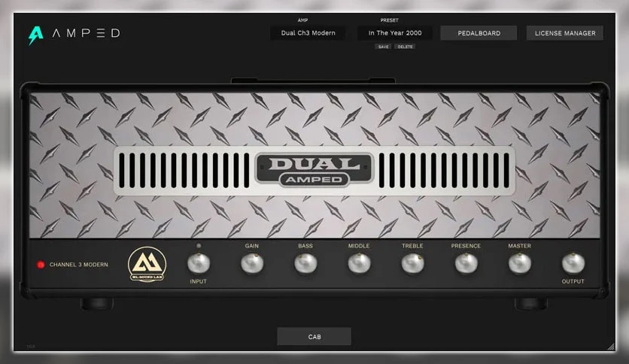Click the AMPED wordmark text
This screenshot has height=364, width=629.
(87, 33)
